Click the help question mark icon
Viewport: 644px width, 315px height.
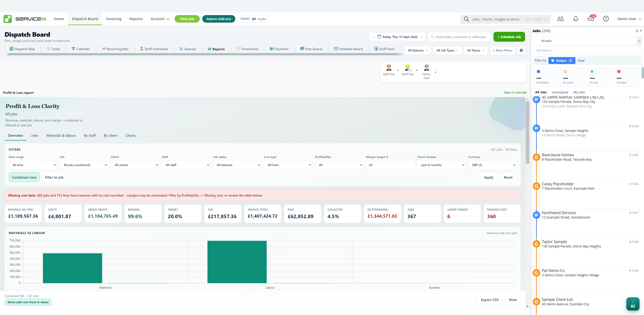tap(606, 19)
